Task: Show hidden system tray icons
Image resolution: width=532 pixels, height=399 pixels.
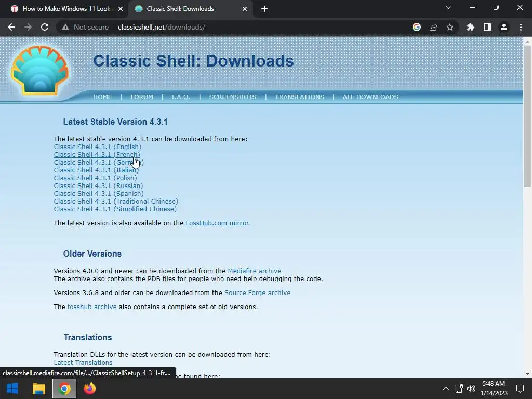Action: tap(446, 389)
